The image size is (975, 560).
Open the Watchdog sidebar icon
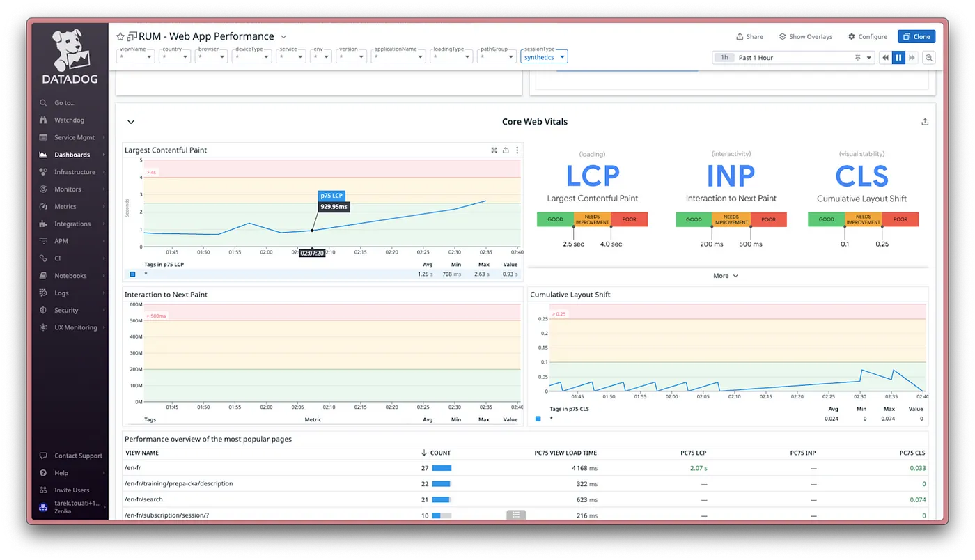(43, 120)
